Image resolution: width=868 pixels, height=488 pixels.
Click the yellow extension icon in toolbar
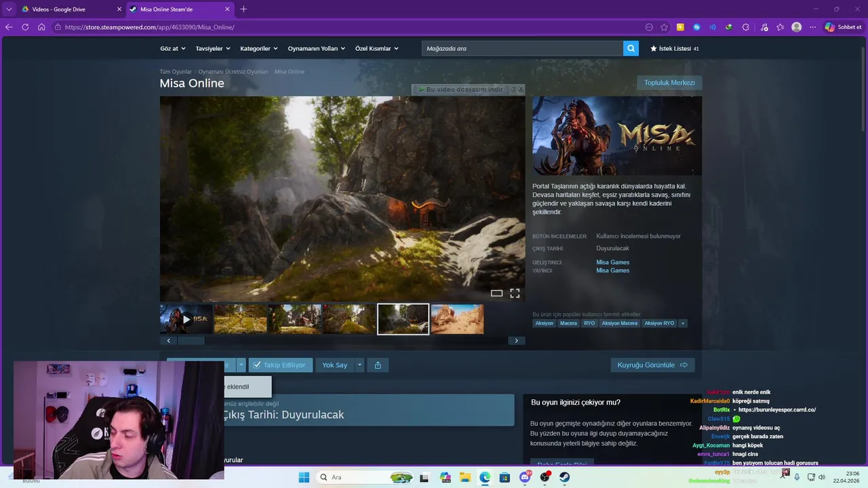pos(680,27)
